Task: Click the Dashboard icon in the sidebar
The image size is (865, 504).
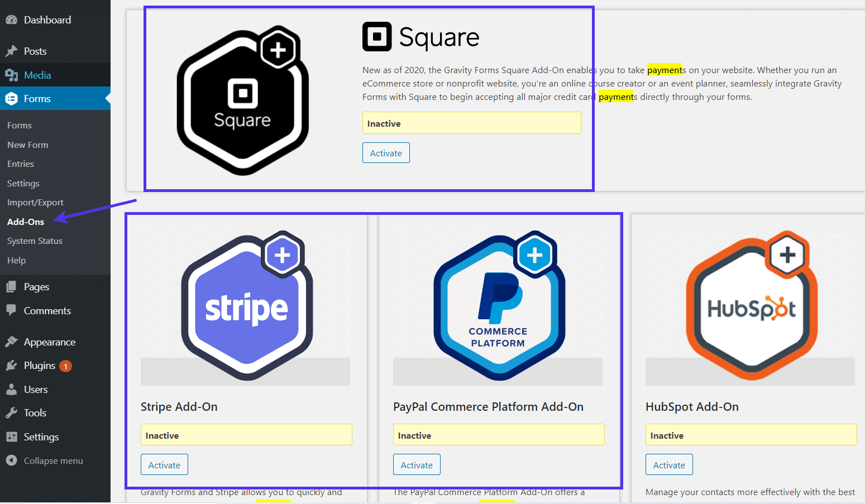Action: pos(12,20)
